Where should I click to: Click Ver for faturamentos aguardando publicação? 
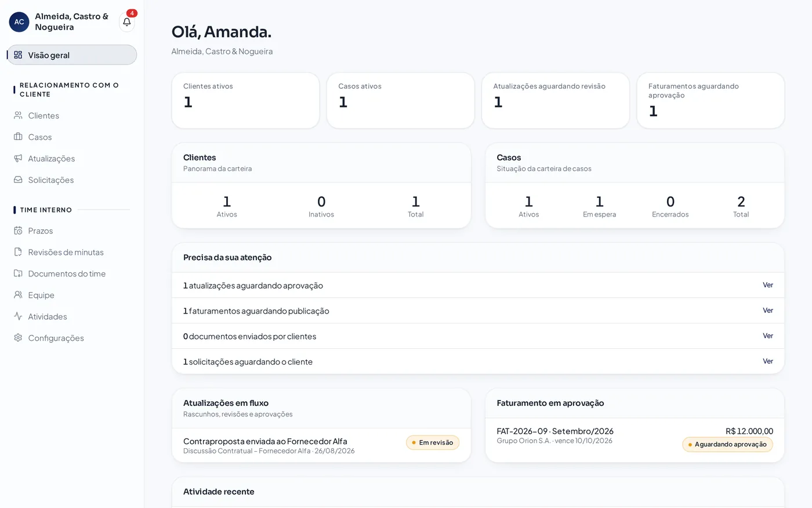768,311
